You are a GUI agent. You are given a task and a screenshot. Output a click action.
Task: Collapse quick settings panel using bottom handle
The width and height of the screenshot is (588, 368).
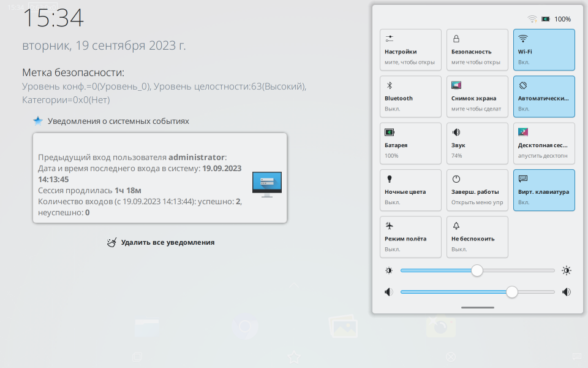point(477,307)
